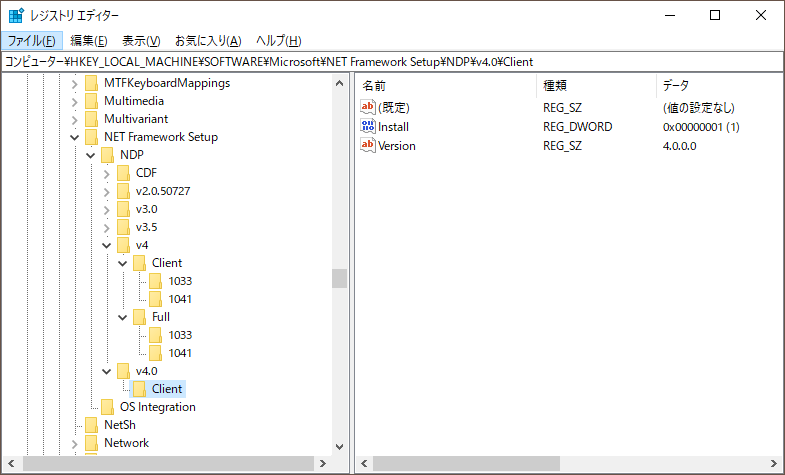The image size is (785, 475).
Task: Select the Full folder icon
Action: [x=140, y=318]
